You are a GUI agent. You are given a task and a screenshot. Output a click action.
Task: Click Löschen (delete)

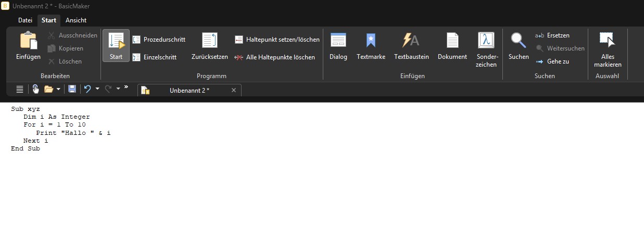65,61
